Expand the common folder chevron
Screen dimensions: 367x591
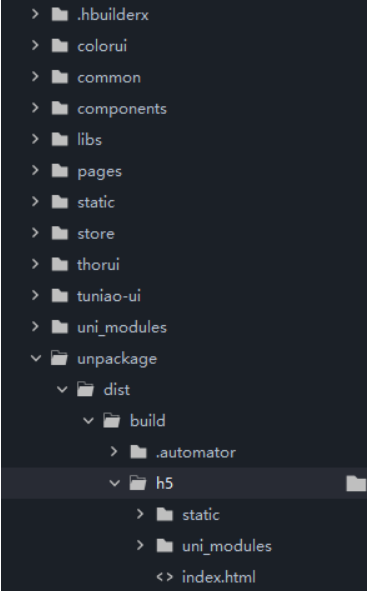35,77
